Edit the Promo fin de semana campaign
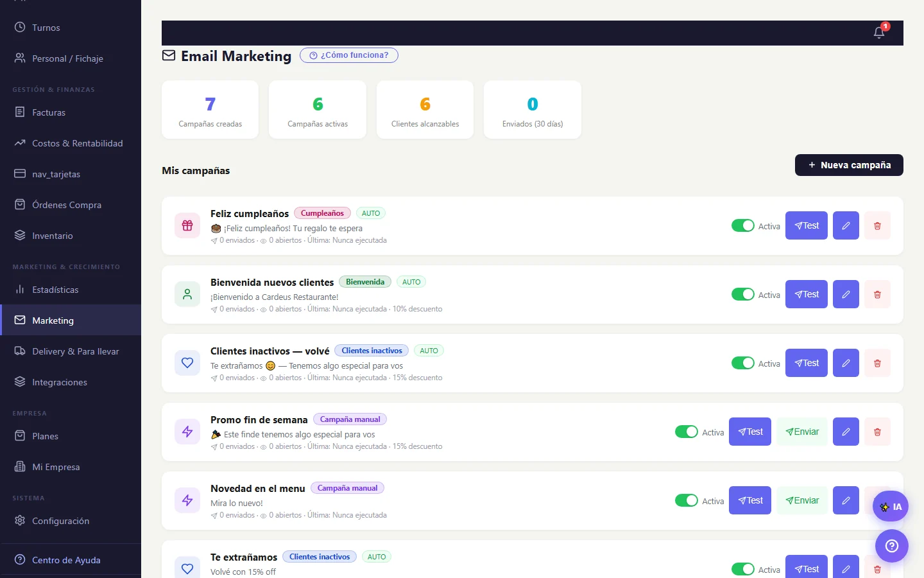 pos(846,432)
